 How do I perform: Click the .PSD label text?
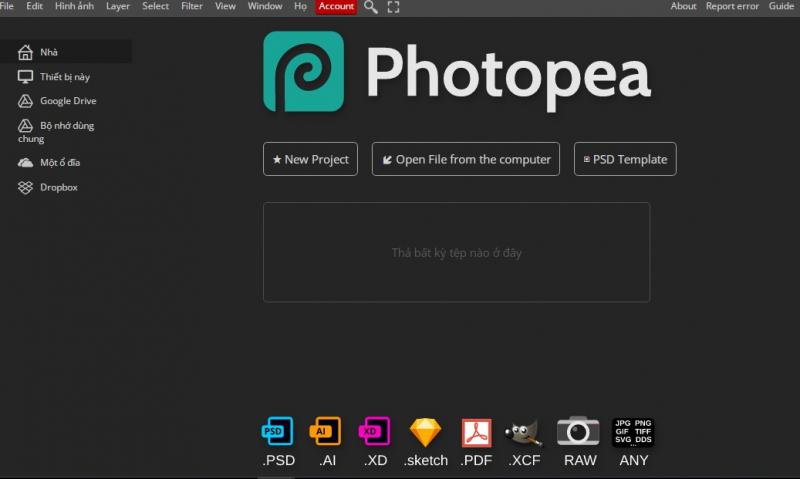pyautogui.click(x=279, y=460)
